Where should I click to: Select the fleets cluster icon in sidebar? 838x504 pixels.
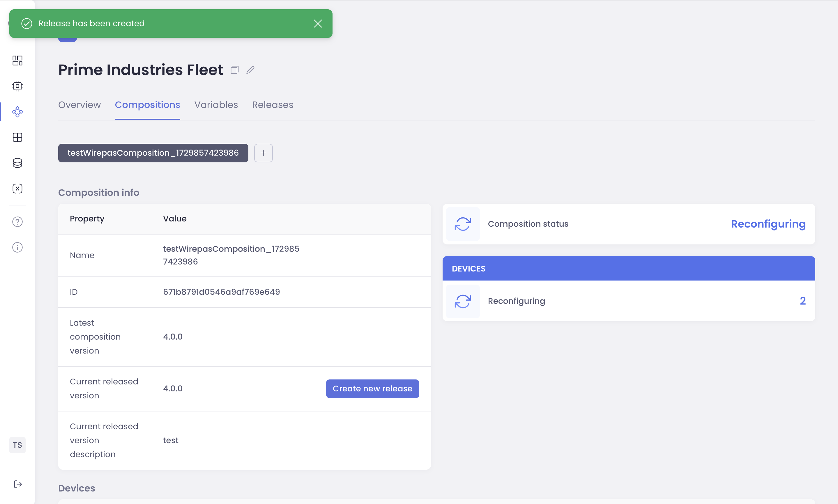point(17,112)
